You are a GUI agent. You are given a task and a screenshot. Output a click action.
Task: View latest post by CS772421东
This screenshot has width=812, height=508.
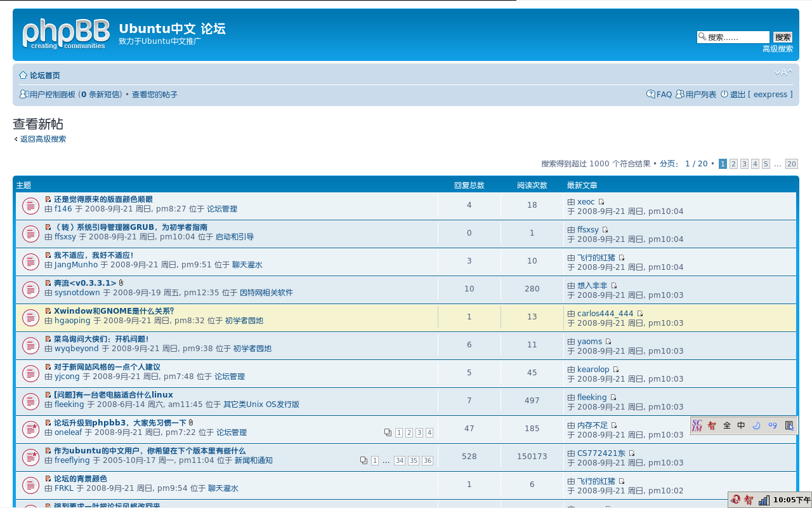(632, 453)
